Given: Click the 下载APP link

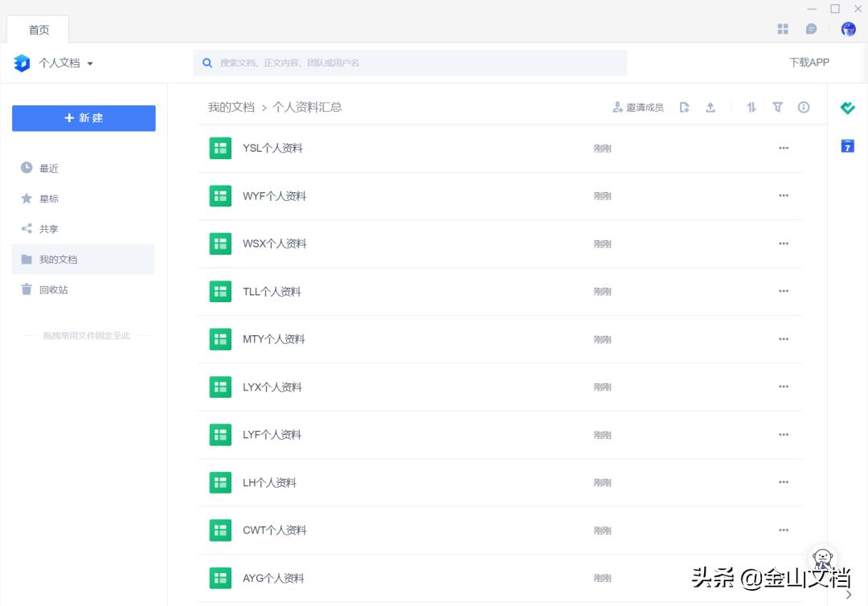Looking at the screenshot, I should point(809,62).
